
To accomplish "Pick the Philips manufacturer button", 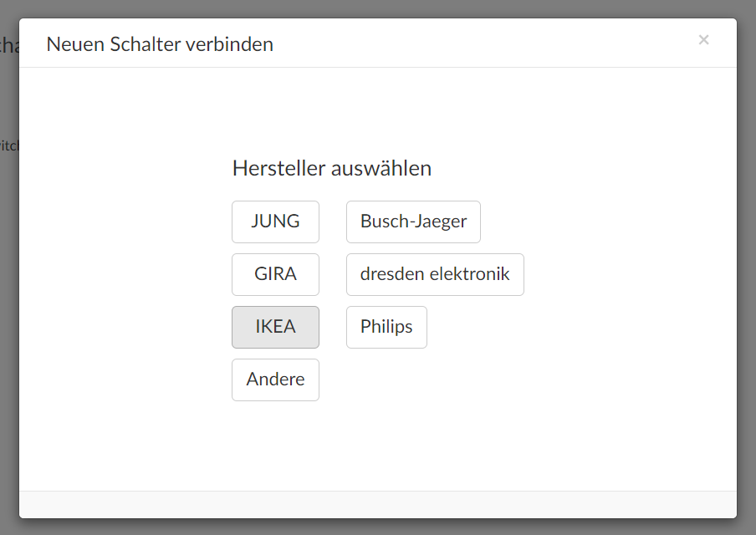I will pyautogui.click(x=386, y=327).
